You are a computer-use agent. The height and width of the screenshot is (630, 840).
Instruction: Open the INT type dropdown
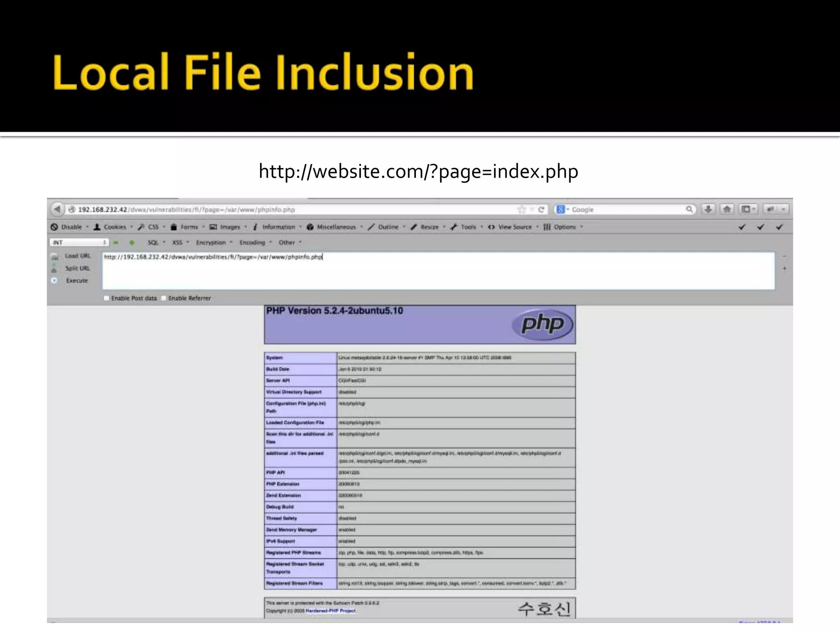79,242
